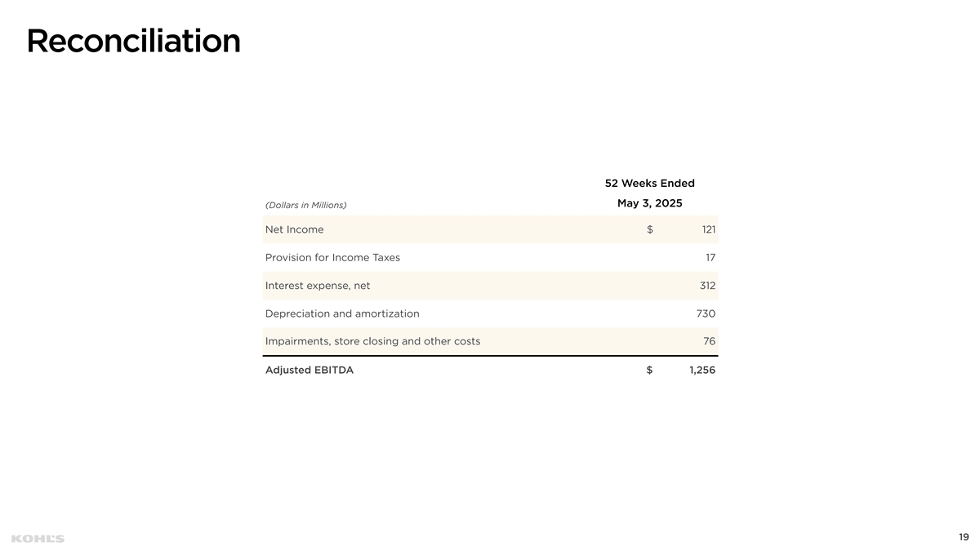Click the slide page number 19
The width and height of the screenshot is (980, 551).
point(964,537)
